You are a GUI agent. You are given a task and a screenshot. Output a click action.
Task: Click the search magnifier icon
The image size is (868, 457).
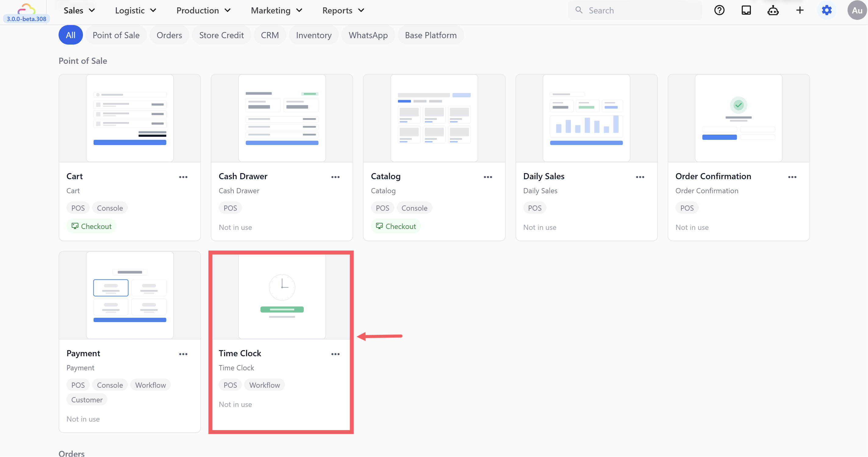coord(579,10)
